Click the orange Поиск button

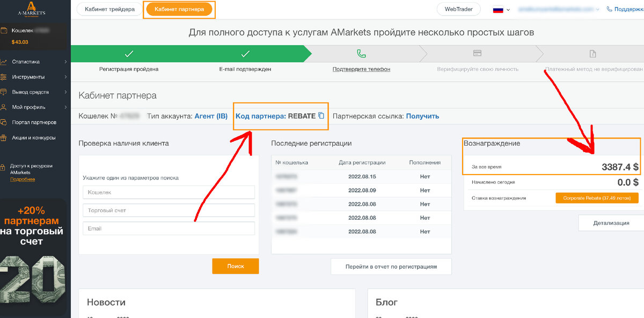tap(236, 266)
